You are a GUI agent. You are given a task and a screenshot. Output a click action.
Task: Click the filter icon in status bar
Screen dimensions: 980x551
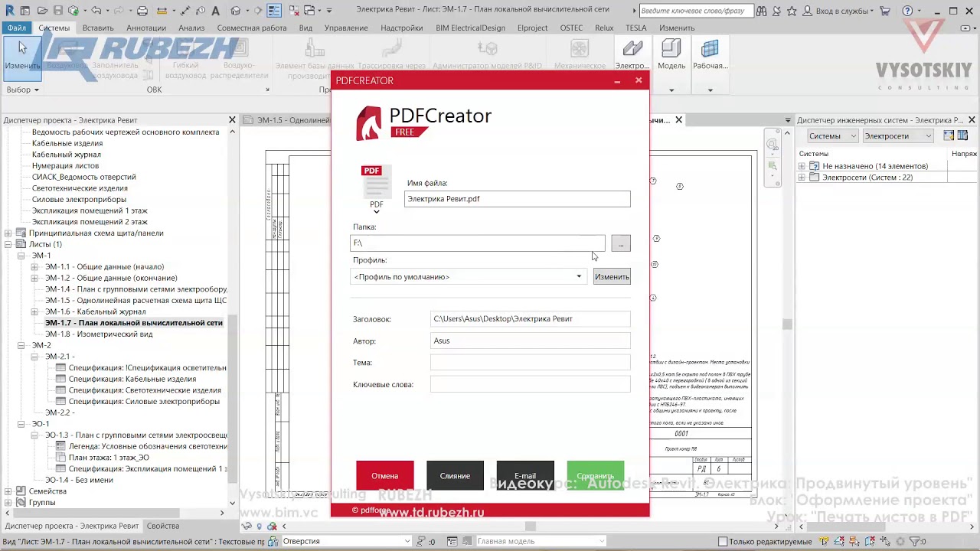916,541
